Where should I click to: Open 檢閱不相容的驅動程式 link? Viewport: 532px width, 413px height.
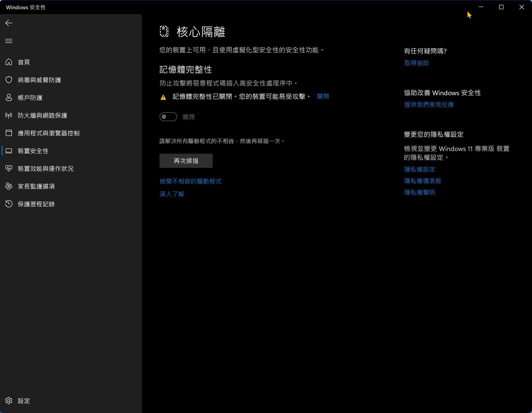190,181
